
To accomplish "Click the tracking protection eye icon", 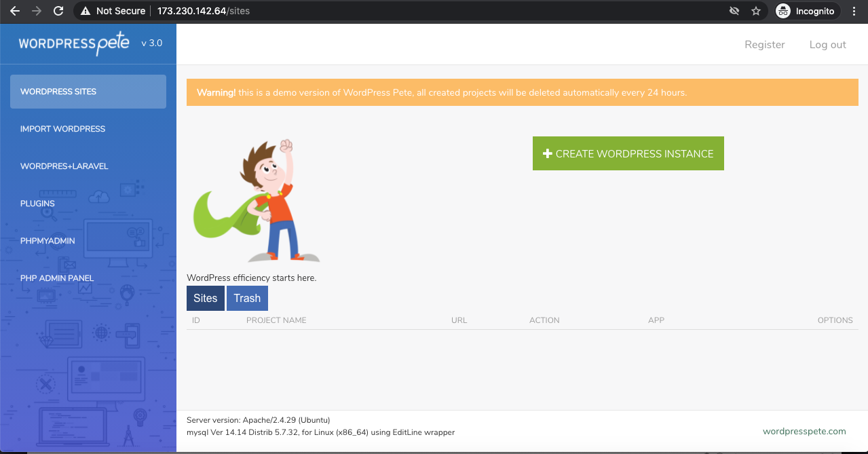I will [x=734, y=11].
